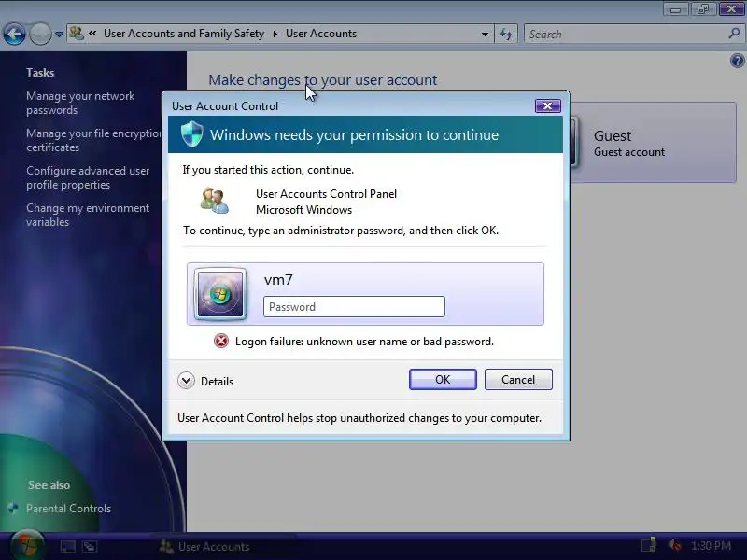Viewport: 747px width, 560px height.
Task: Click the User Accounts Control Panel icon
Action: click(215, 201)
